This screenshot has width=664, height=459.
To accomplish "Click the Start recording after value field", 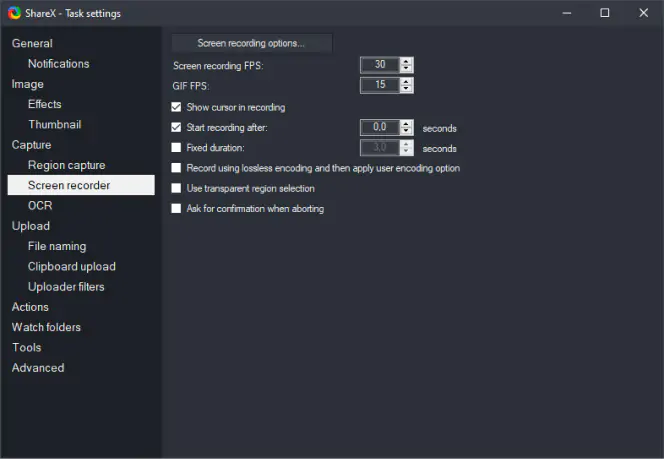I will 380,127.
